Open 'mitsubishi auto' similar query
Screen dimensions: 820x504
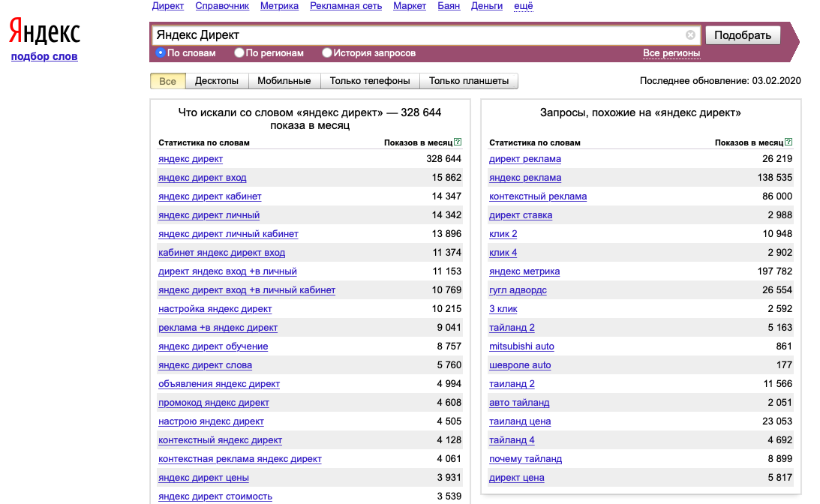[521, 346]
